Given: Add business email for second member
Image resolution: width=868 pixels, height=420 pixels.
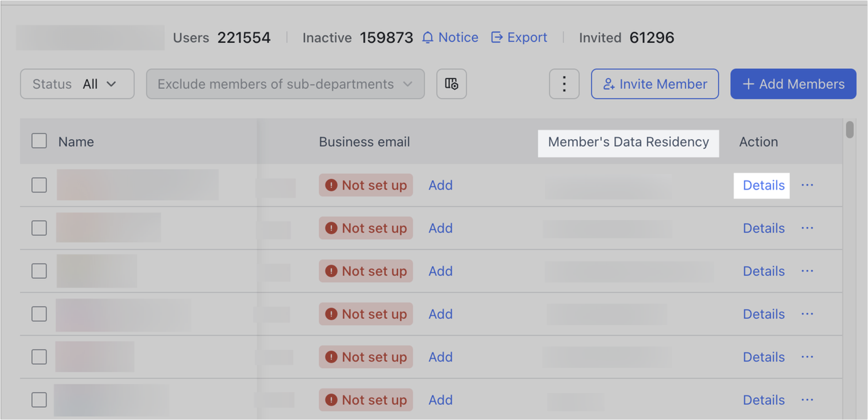Looking at the screenshot, I should click(440, 228).
